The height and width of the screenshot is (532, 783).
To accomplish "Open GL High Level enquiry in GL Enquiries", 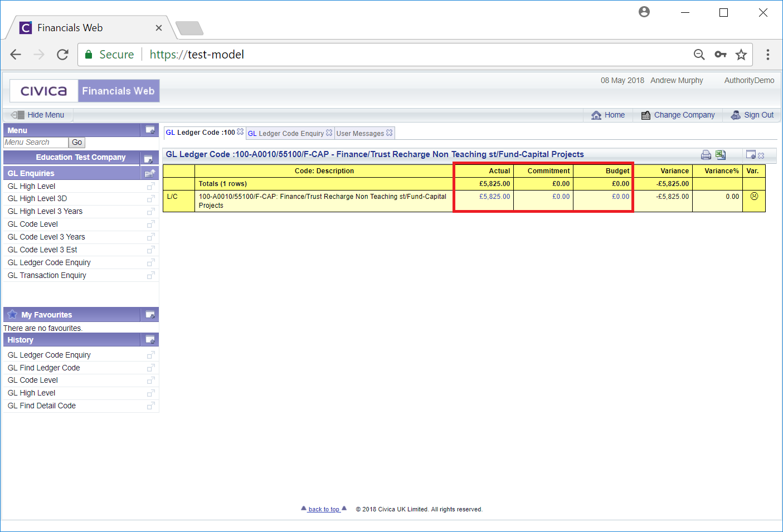I will pyautogui.click(x=31, y=186).
